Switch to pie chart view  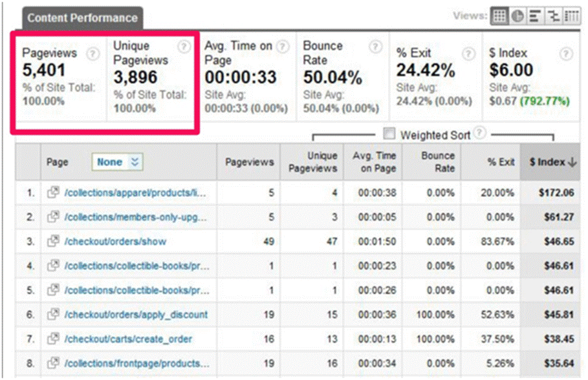tap(517, 17)
